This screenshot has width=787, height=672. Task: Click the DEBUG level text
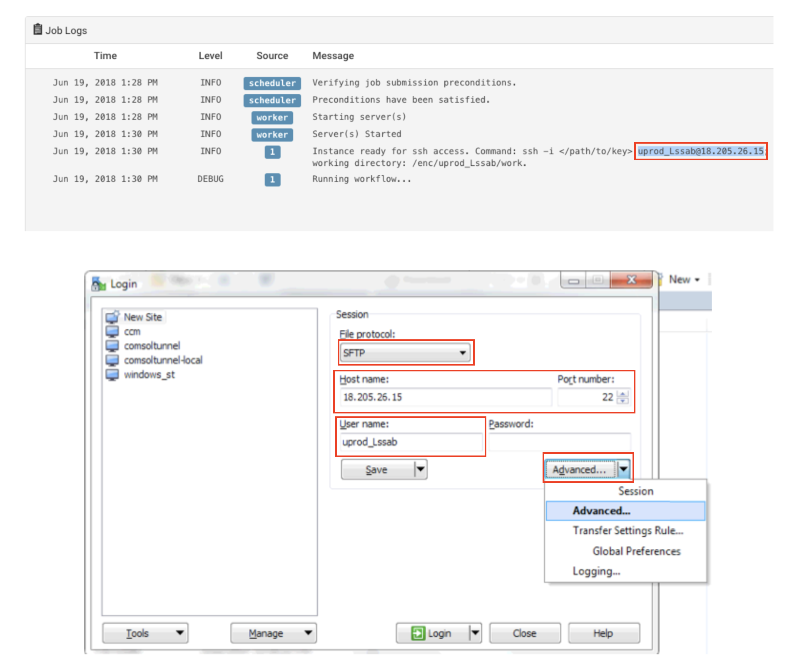[x=210, y=179]
